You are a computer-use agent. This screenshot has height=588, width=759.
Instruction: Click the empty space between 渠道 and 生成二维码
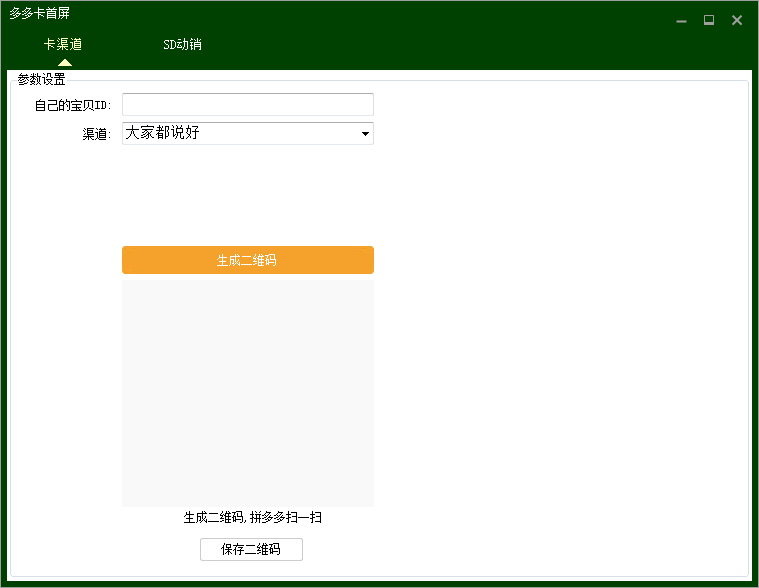coord(247,195)
